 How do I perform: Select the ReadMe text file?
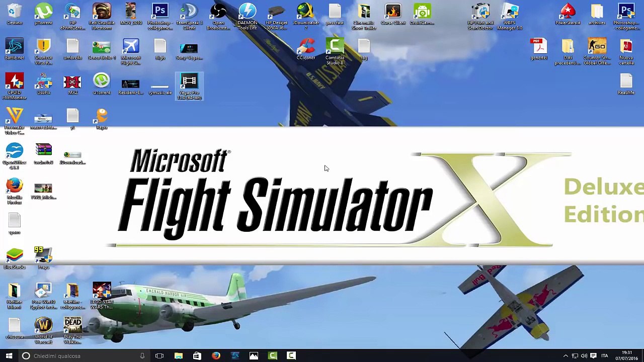point(626,84)
